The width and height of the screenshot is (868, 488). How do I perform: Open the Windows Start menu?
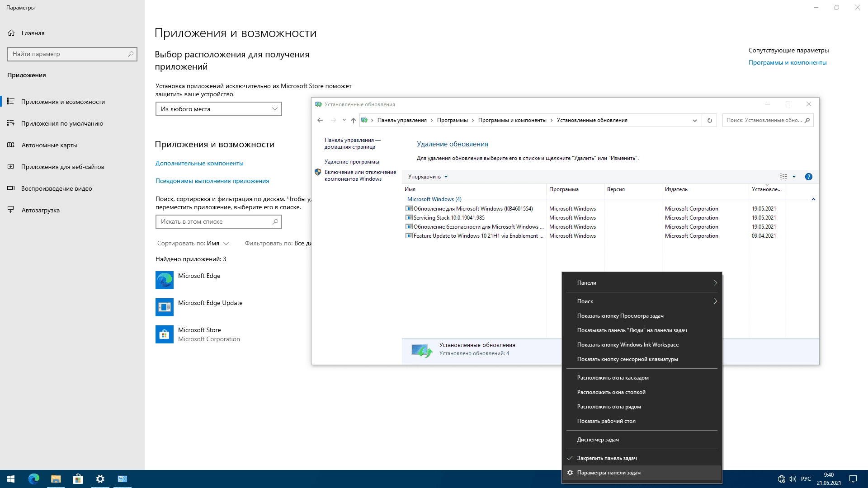tap(11, 479)
